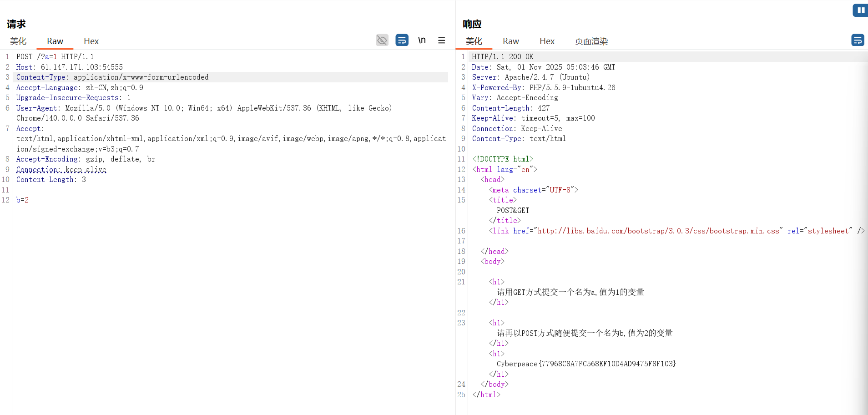Click the closing </html> tag in response
868x415 pixels.
[486, 395]
